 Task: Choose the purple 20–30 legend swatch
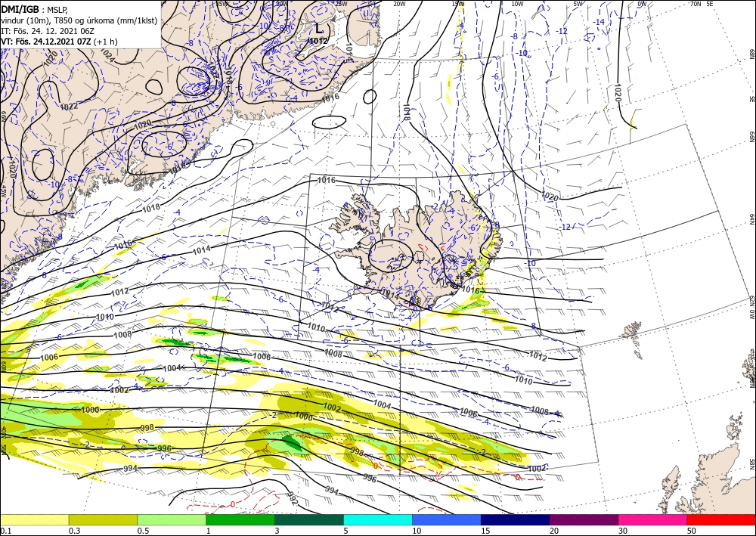(584, 519)
